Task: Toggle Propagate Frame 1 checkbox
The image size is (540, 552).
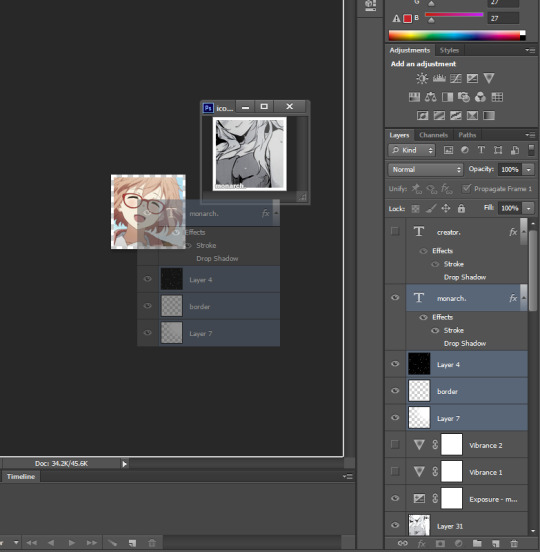Action: pyautogui.click(x=466, y=189)
